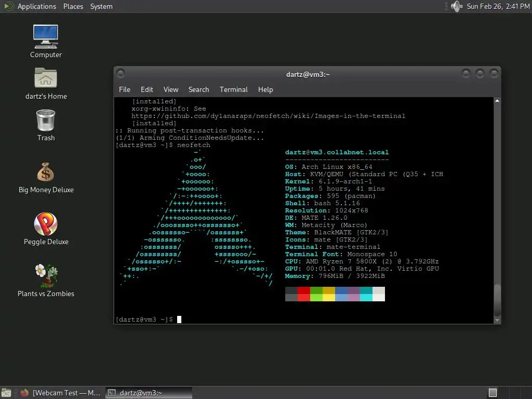Click the magenta color block
The width and height of the screenshot is (532, 399).
[x=354, y=298]
